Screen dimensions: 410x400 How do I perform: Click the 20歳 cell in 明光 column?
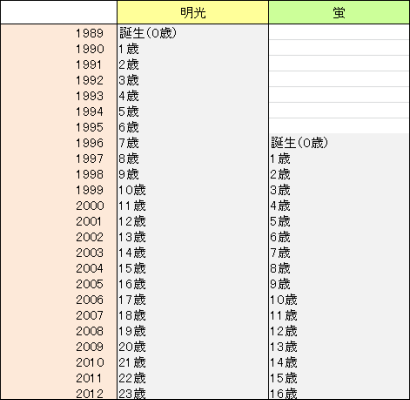click(193, 347)
